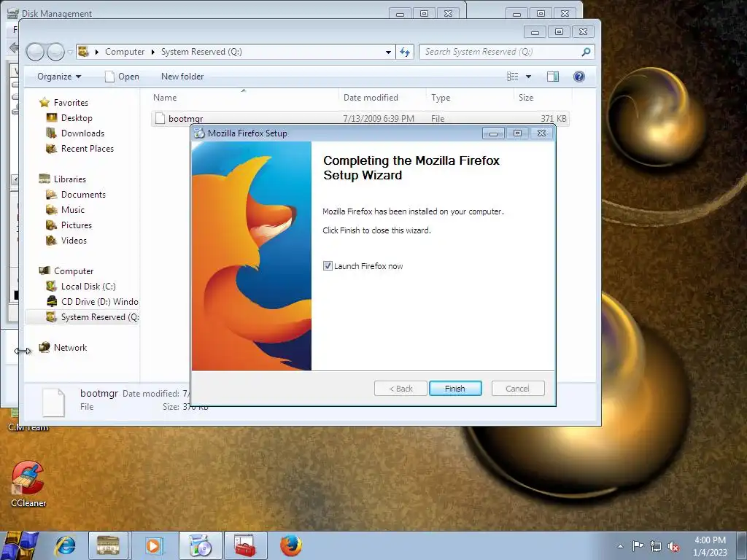The width and height of the screenshot is (747, 560).
Task: Open Windows Media Player taskbar icon
Action: 153,545
